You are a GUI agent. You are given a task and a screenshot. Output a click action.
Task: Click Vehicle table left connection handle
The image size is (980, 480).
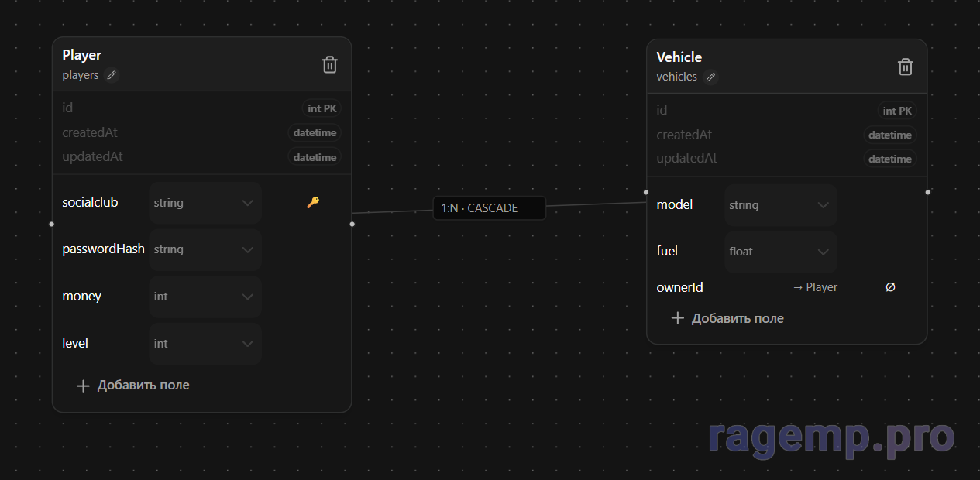(x=646, y=192)
